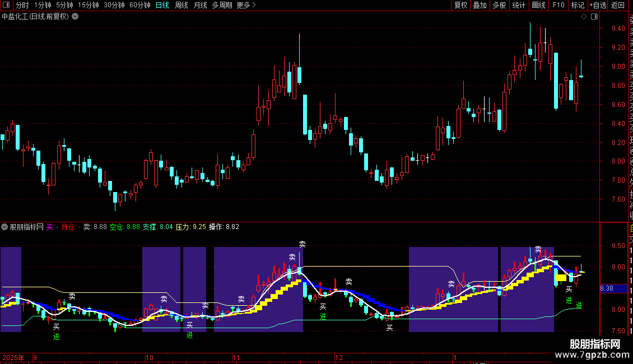
Task: Click the 返回 back button
Action: coord(618,5)
